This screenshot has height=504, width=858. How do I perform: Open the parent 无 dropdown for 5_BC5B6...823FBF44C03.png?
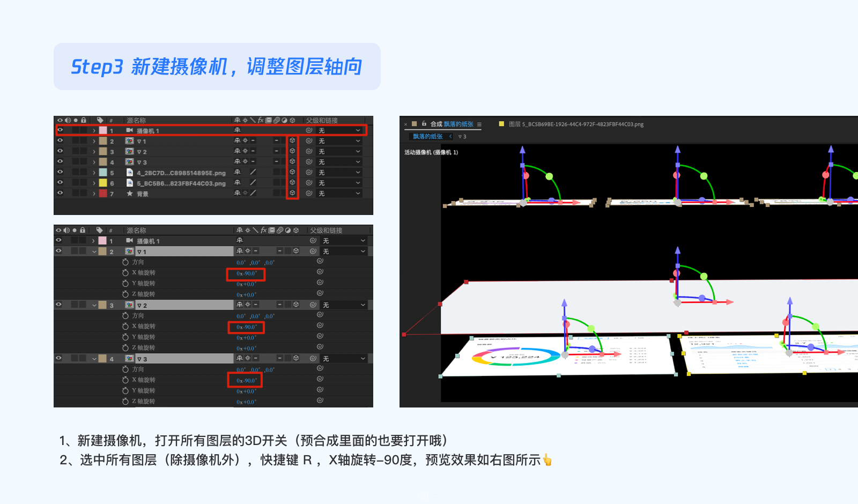click(339, 183)
